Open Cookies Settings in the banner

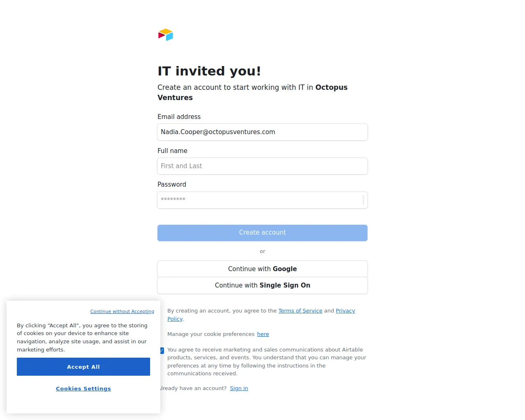[83, 389]
